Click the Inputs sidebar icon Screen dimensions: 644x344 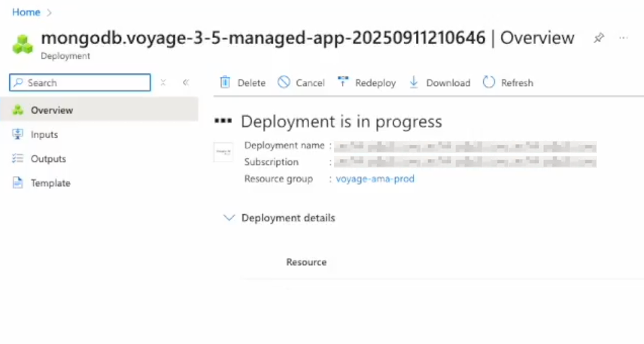[x=18, y=135]
